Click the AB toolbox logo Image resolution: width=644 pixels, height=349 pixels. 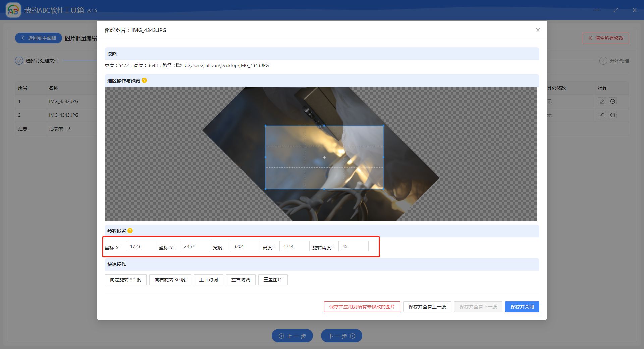[x=13, y=10]
